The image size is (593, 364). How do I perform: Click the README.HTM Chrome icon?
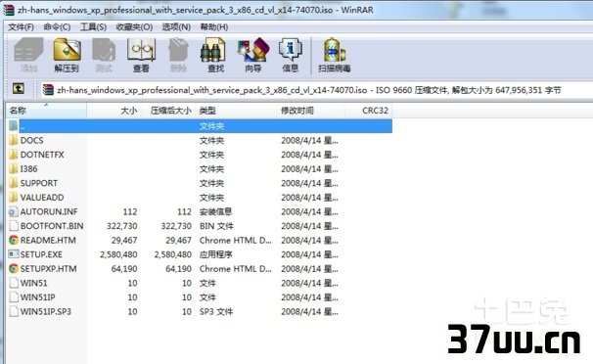14,240
